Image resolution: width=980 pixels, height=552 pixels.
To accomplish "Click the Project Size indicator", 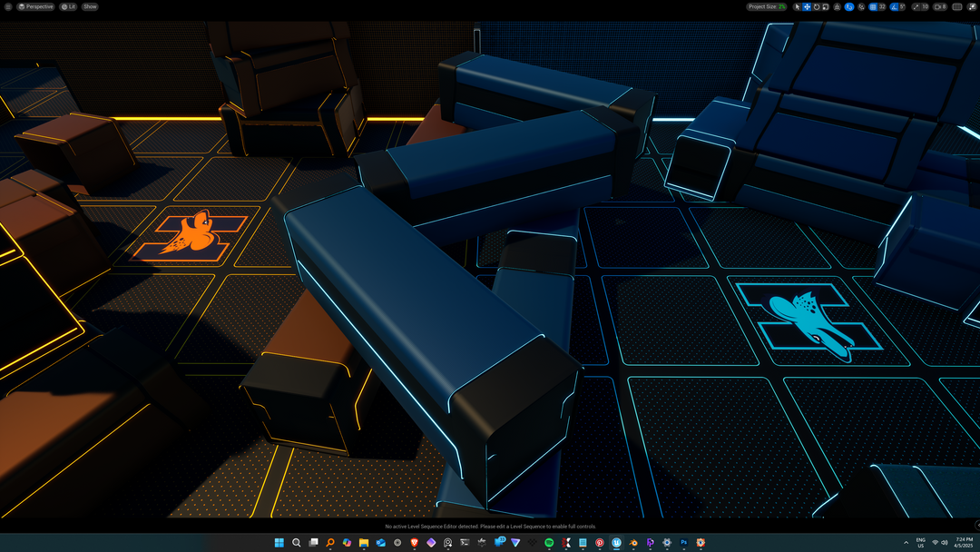I will click(767, 6).
